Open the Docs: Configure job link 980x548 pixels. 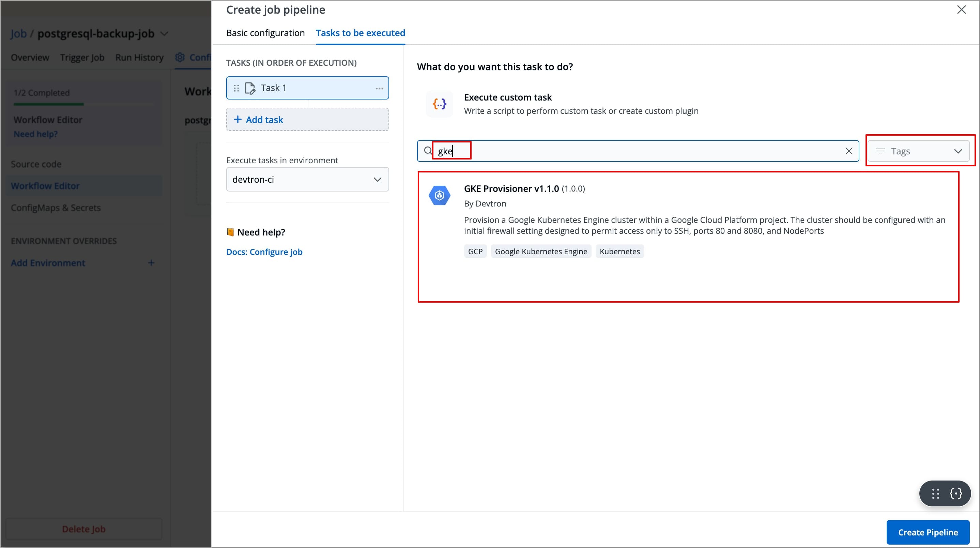click(x=264, y=252)
